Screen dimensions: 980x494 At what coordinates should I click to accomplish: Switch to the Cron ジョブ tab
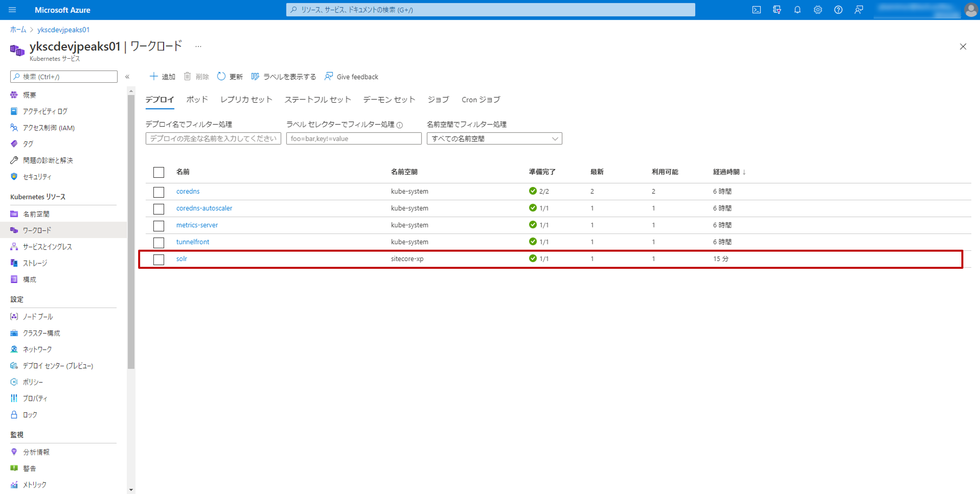[x=481, y=99]
